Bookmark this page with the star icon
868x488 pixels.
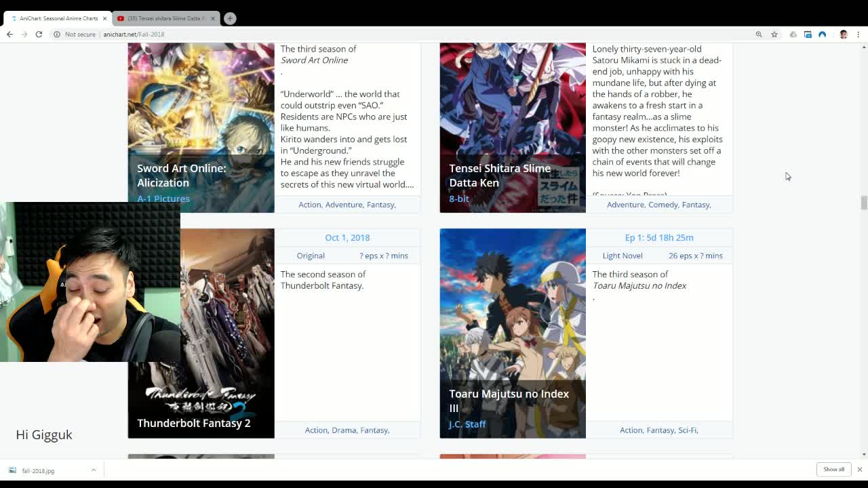coord(774,35)
